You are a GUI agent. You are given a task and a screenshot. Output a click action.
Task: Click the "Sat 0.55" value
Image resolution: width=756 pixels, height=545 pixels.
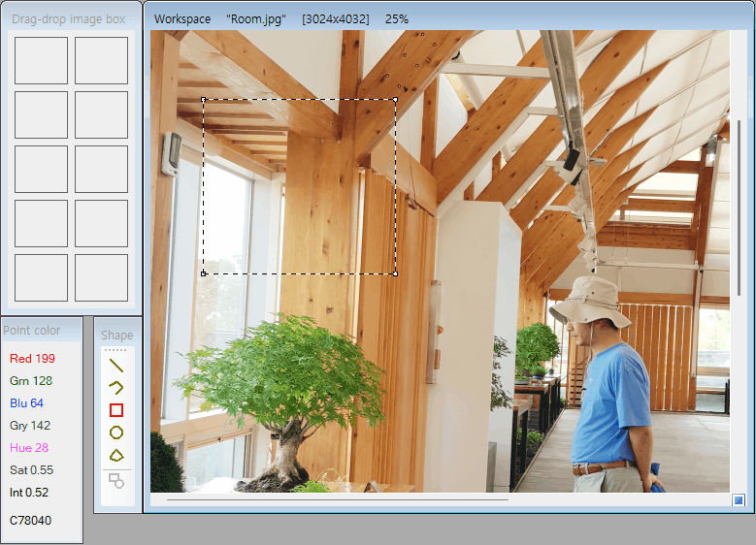tap(31, 469)
